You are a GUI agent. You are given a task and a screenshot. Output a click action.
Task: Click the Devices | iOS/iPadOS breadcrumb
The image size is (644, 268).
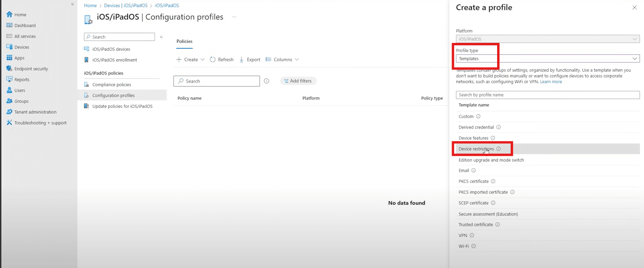(126, 5)
